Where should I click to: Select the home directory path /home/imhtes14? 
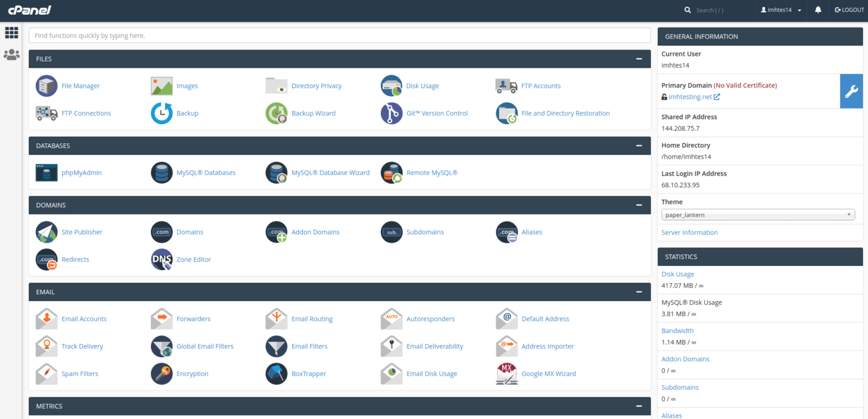point(686,156)
